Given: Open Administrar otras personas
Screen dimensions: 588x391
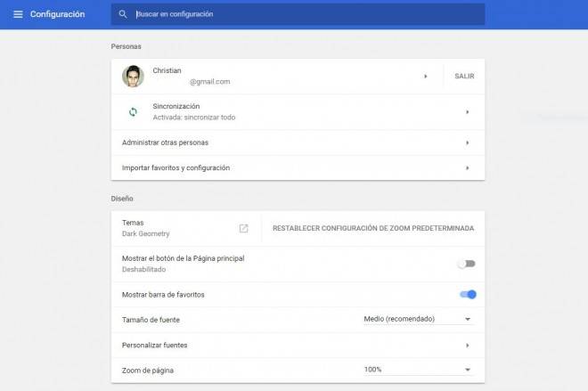Looking at the screenshot, I should point(298,143).
